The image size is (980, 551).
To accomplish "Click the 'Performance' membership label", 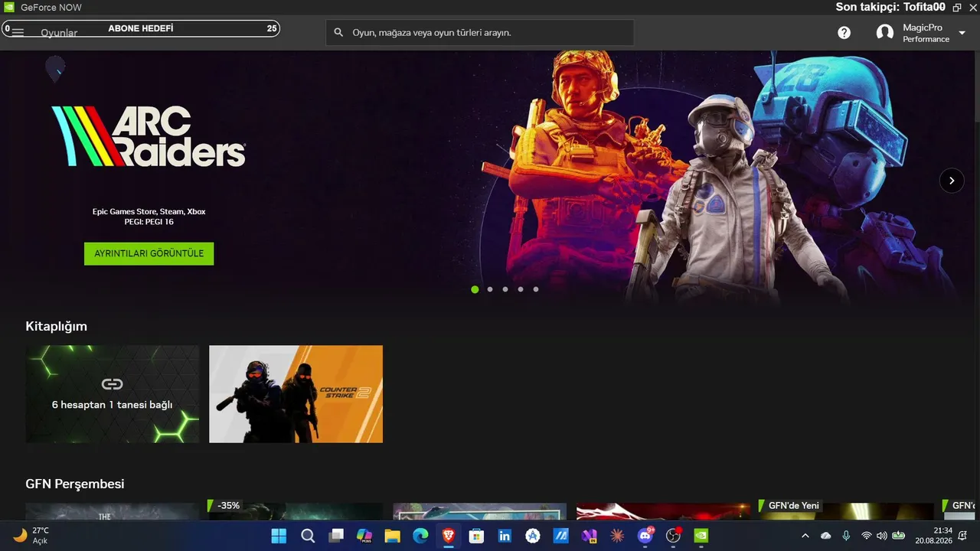I will tap(926, 40).
